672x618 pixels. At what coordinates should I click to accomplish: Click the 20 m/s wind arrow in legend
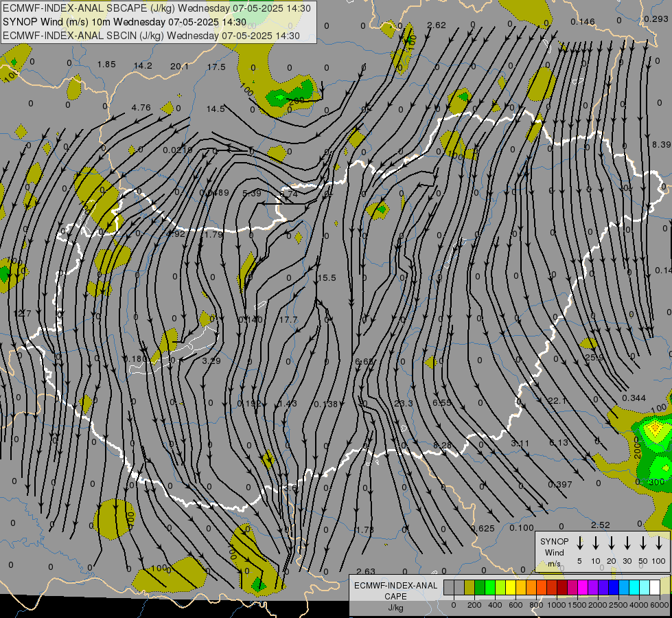(611, 543)
